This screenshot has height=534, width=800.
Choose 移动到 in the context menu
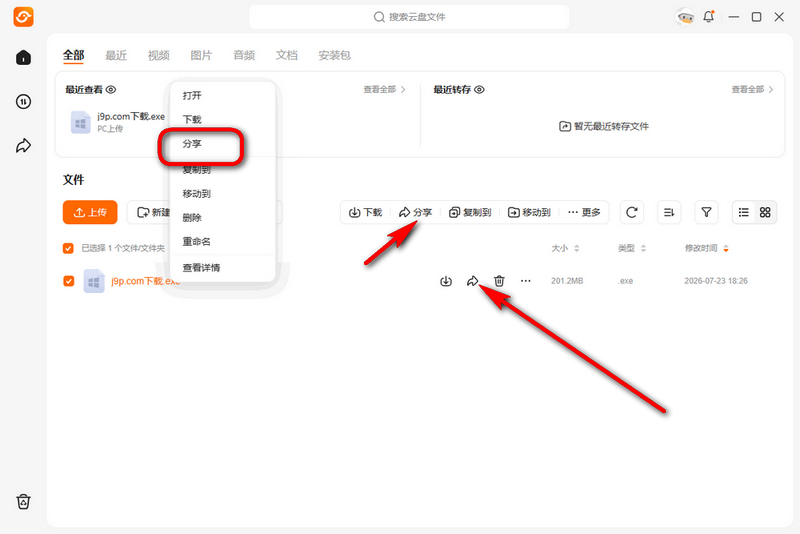point(222,194)
